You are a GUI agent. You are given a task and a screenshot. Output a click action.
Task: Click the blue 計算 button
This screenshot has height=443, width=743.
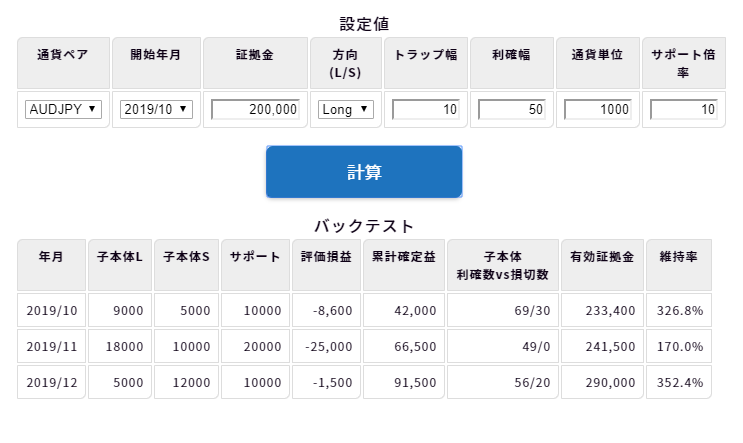click(364, 172)
